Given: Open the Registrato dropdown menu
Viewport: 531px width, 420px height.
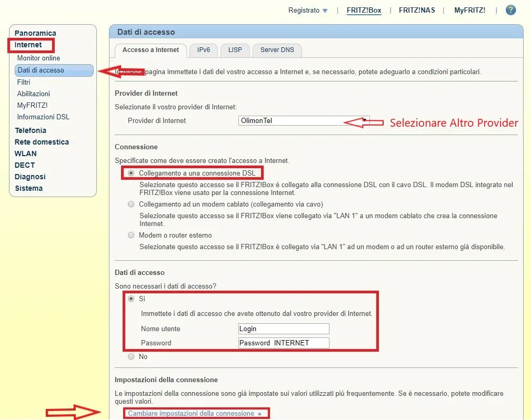Looking at the screenshot, I should [x=308, y=10].
